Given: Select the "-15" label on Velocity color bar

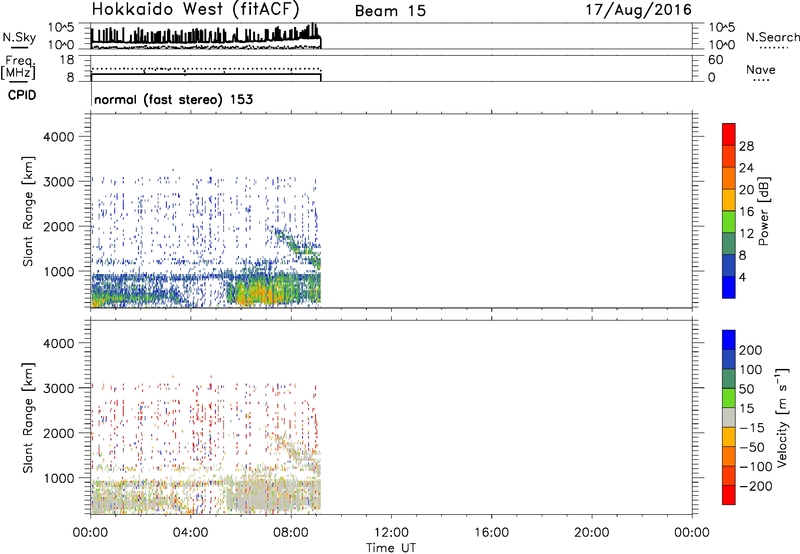Looking at the screenshot, I should (752, 427).
